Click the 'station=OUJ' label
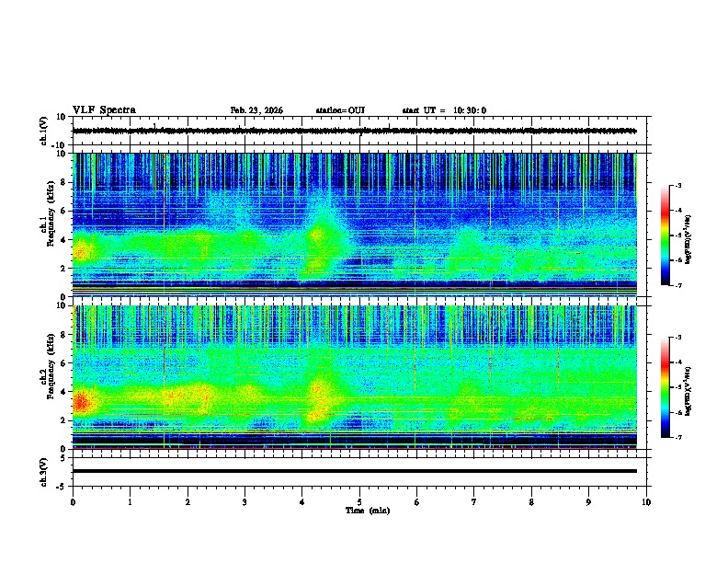Screen dimensions: 728x563 340,110
